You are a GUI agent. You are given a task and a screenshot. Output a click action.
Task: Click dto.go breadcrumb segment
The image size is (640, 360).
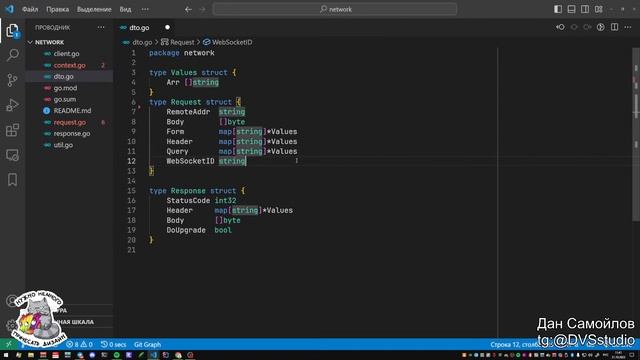[x=142, y=42]
